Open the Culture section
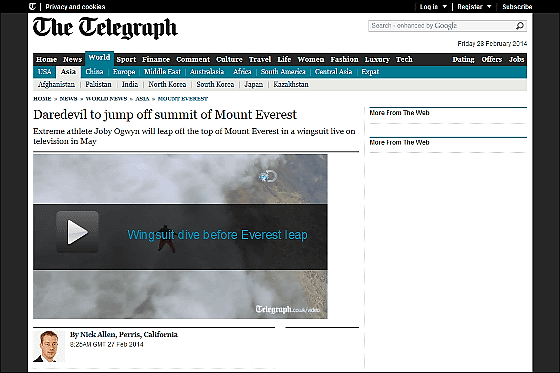The width and height of the screenshot is (560, 373). click(x=229, y=59)
